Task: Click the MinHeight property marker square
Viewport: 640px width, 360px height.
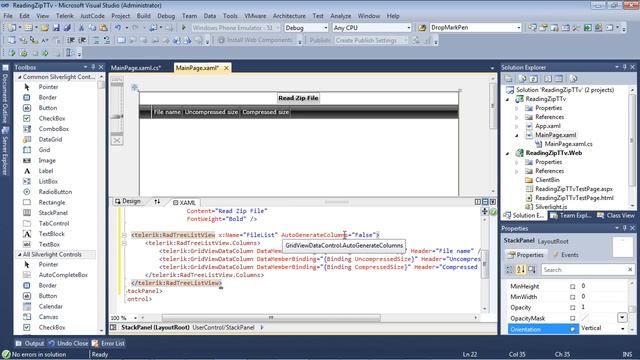Action: 573,287
